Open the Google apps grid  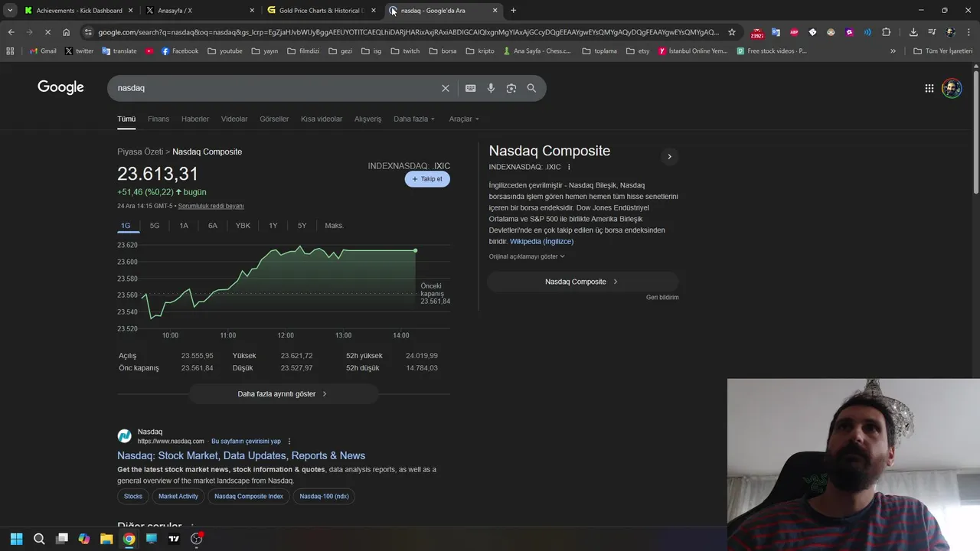[929, 88]
